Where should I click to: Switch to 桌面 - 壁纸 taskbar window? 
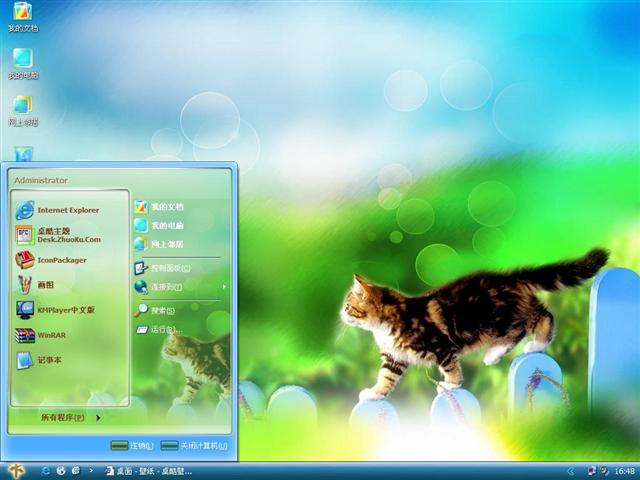[149, 471]
